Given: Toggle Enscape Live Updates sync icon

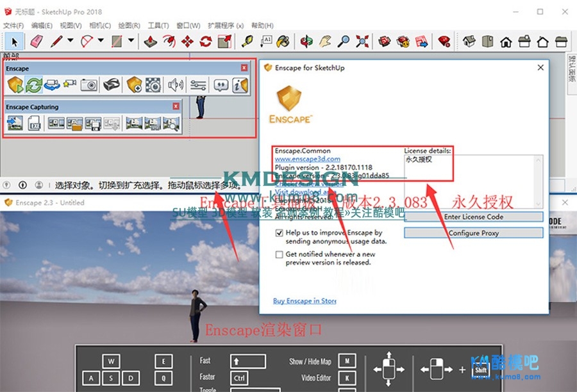Looking at the screenshot, I should (34, 85).
